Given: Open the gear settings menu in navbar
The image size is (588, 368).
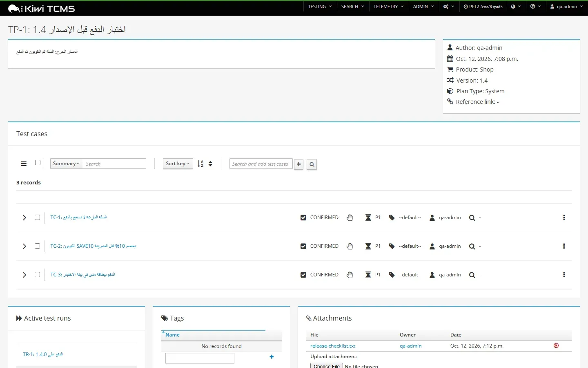Looking at the screenshot, I should point(449,7).
